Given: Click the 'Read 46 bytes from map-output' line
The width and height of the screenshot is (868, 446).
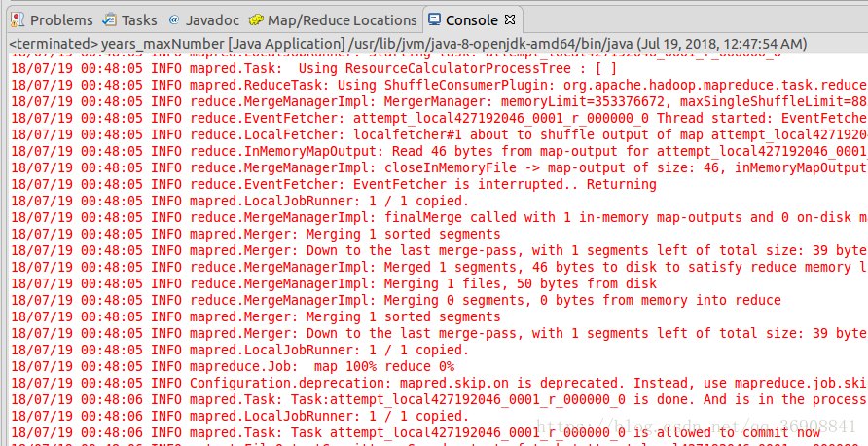Looking at the screenshot, I should [439, 151].
